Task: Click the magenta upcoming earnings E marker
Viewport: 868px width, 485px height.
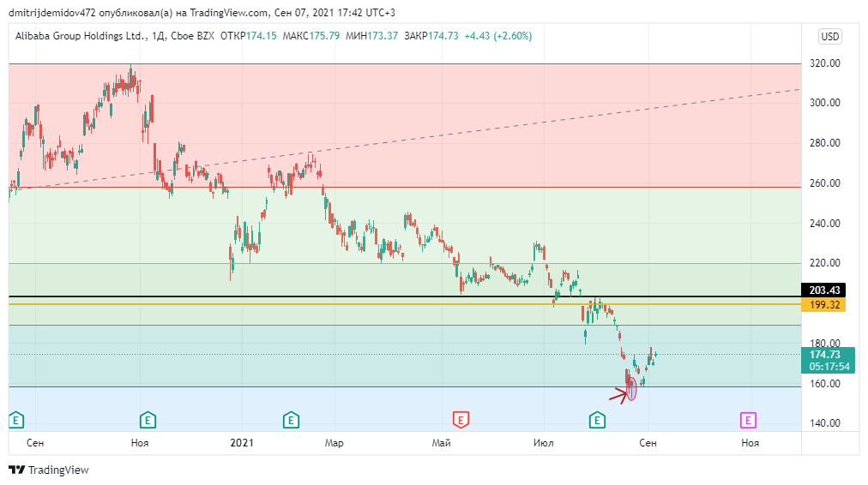Action: pos(748,420)
